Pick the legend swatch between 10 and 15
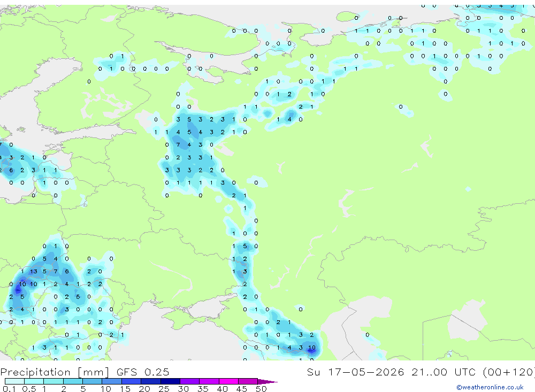535x392 pixels. tap(112, 381)
